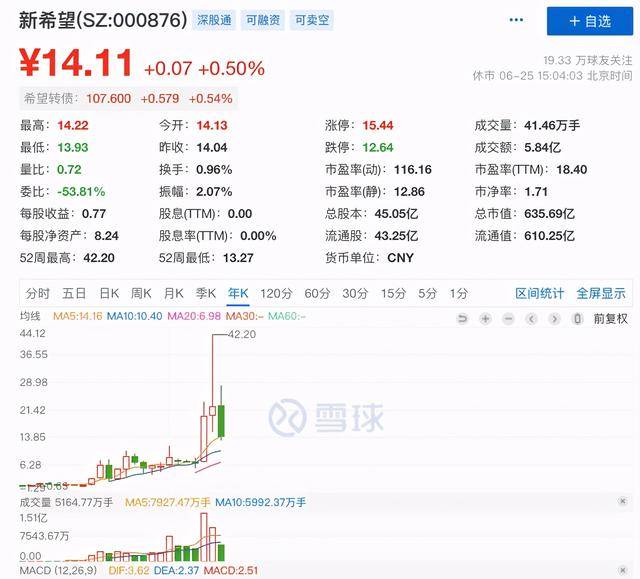Image resolution: width=640 pixels, height=579 pixels.
Task: Click the 最低 value 13.93
Action: pyautogui.click(x=73, y=147)
